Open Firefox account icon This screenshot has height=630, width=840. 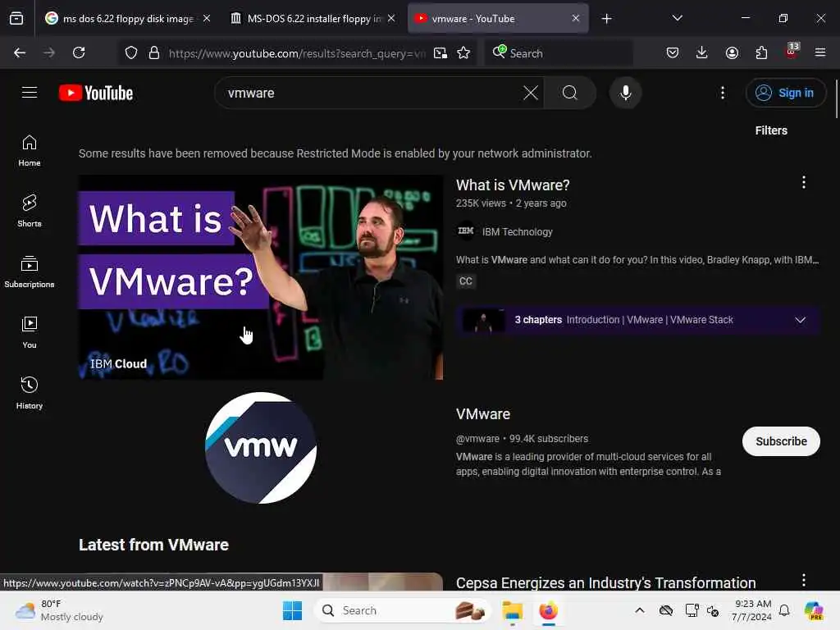(x=732, y=52)
